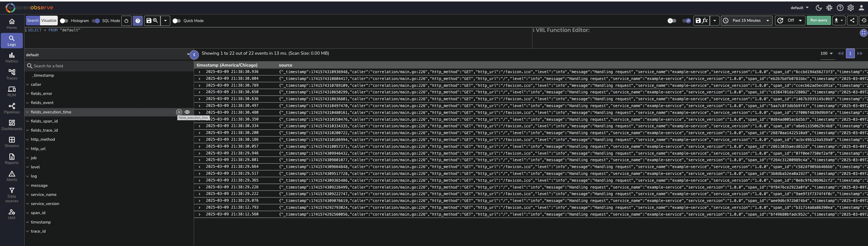This screenshot has width=868, height=246.
Task: Click the share search link icon
Action: pyautogui.click(x=852, y=20)
